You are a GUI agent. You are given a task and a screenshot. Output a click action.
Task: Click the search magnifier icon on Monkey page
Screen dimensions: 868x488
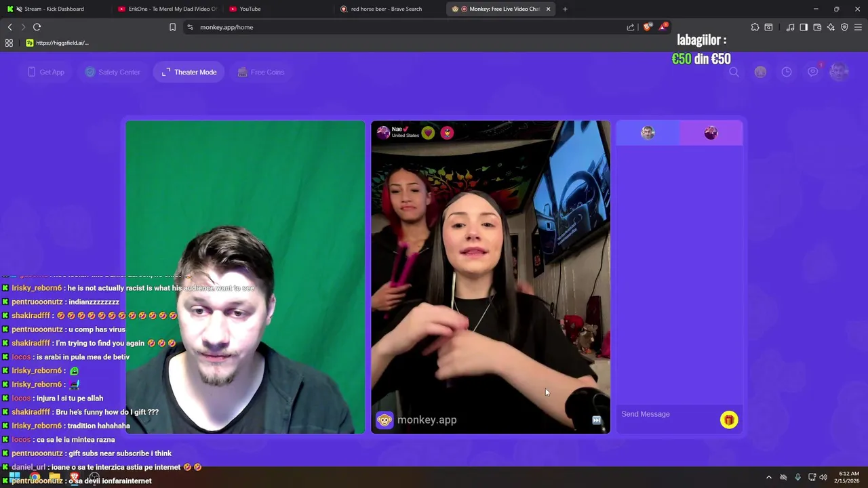click(734, 72)
